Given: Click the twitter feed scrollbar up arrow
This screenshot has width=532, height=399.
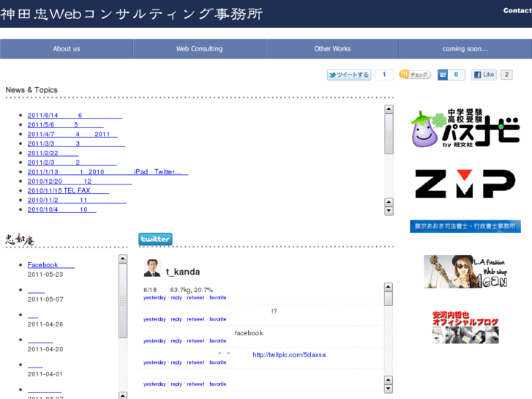Looking at the screenshot, I should coord(388,287).
